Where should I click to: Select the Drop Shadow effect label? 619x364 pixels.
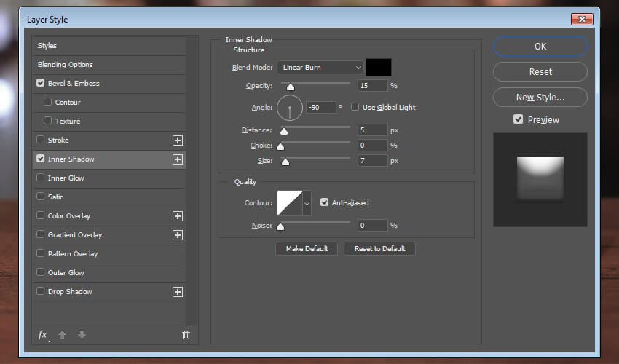[70, 292]
